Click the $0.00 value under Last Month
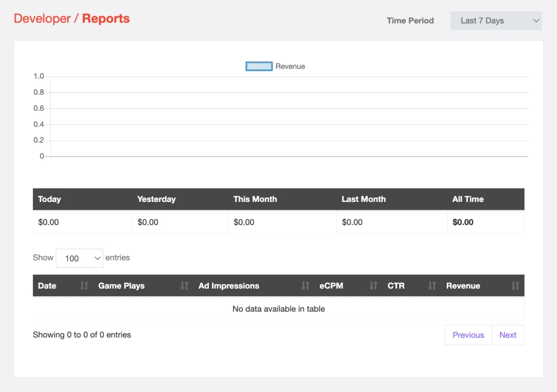Viewport: 557px width, 392px height. 352,222
